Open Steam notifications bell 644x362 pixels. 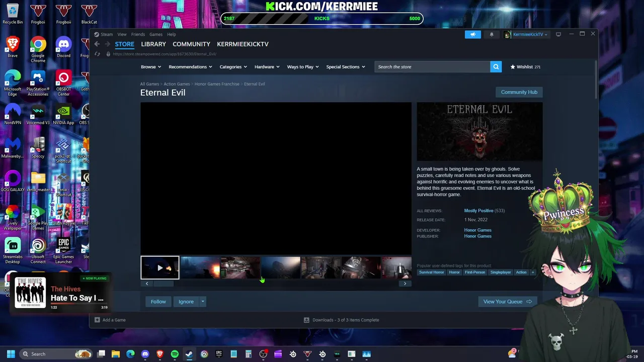pyautogui.click(x=492, y=34)
